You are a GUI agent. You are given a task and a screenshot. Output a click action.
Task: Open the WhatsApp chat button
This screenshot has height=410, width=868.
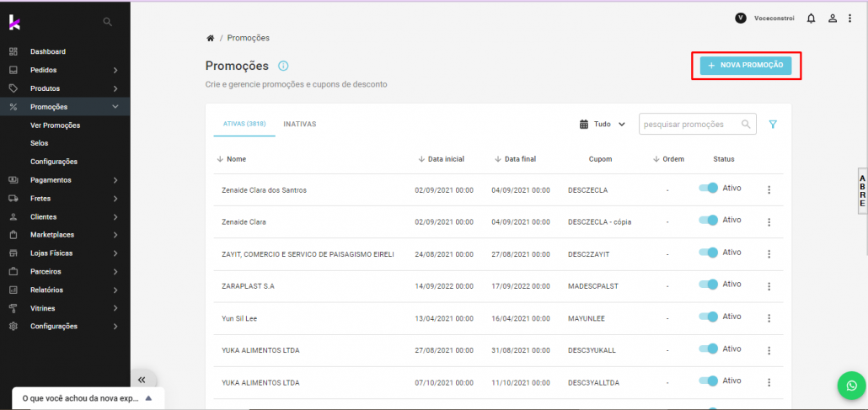[x=851, y=386]
